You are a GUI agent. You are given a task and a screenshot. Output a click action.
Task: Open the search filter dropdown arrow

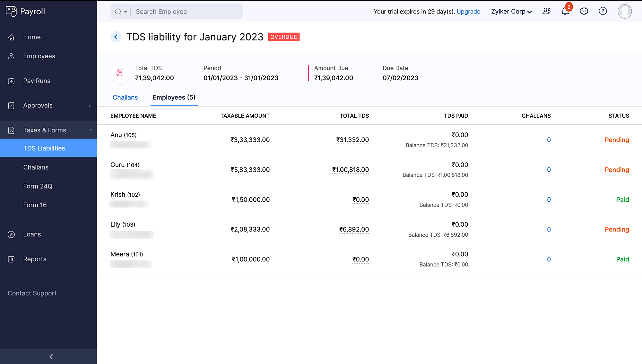[x=126, y=12]
